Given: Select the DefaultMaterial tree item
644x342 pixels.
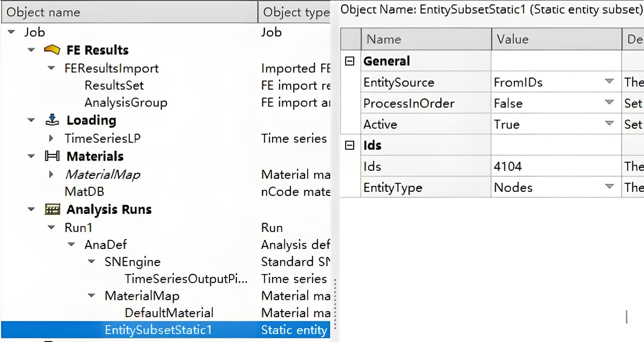Looking at the screenshot, I should tap(169, 313).
